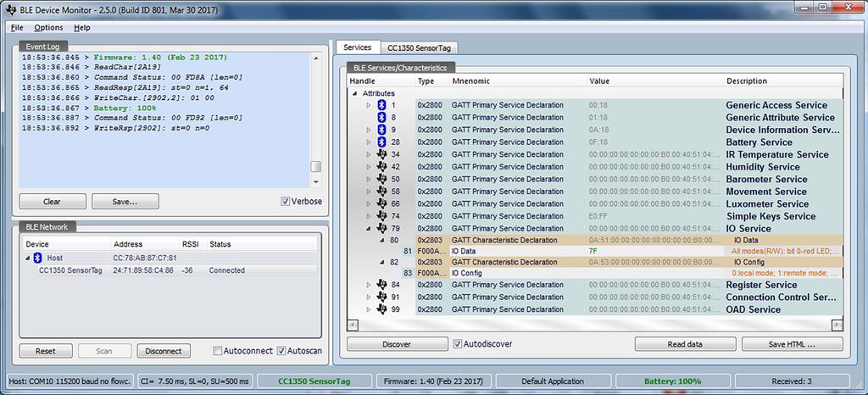Disable the Autoscan checkbox

pos(281,351)
